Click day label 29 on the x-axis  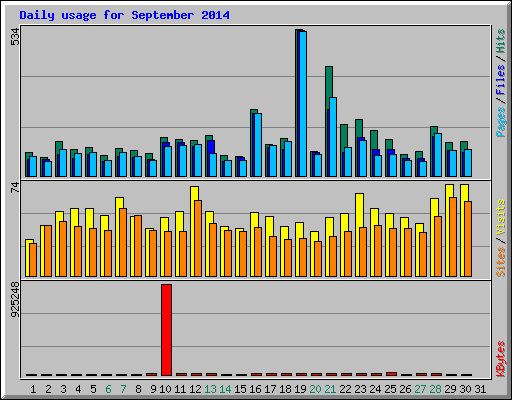(450, 389)
